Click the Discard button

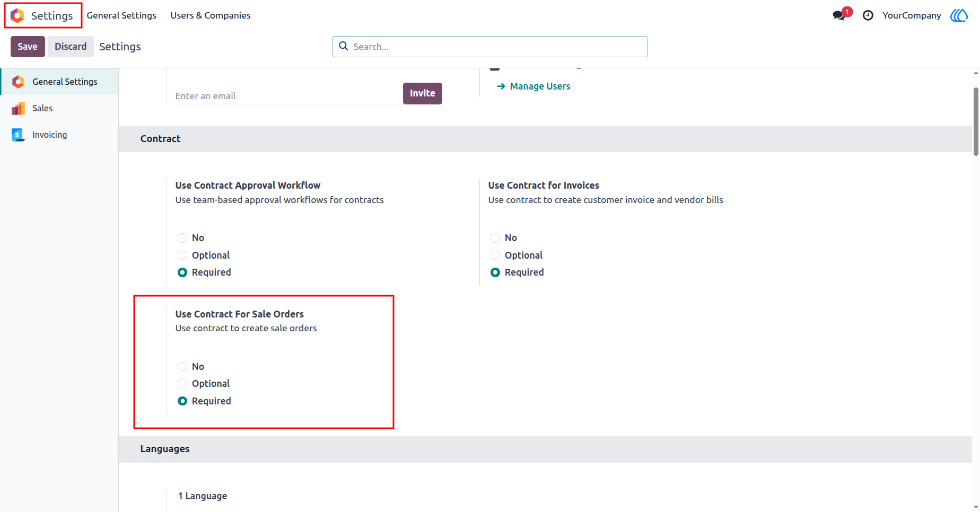point(71,47)
